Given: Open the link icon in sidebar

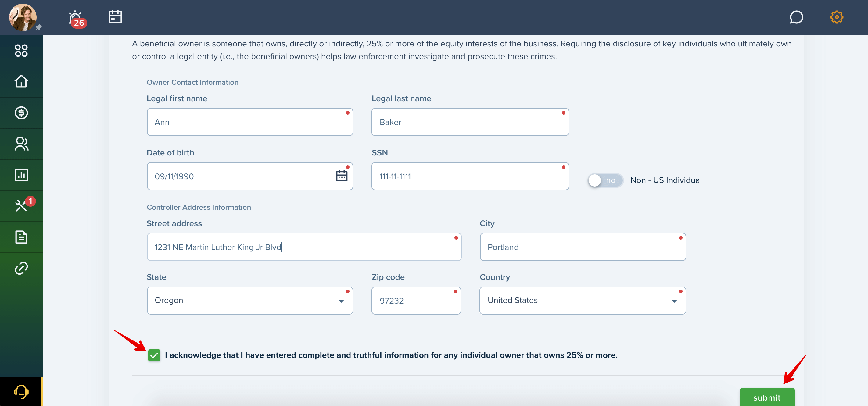Looking at the screenshot, I should (x=21, y=268).
